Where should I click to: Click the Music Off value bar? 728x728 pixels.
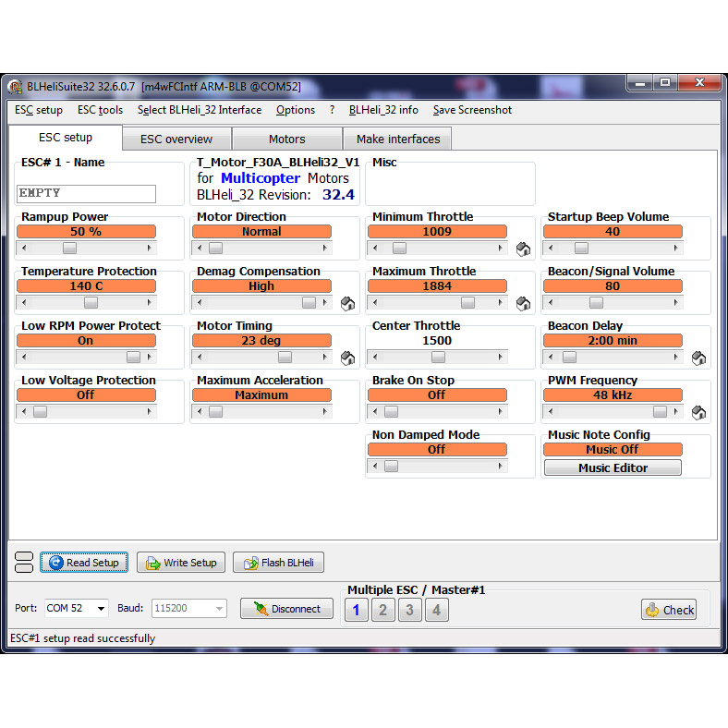613,449
